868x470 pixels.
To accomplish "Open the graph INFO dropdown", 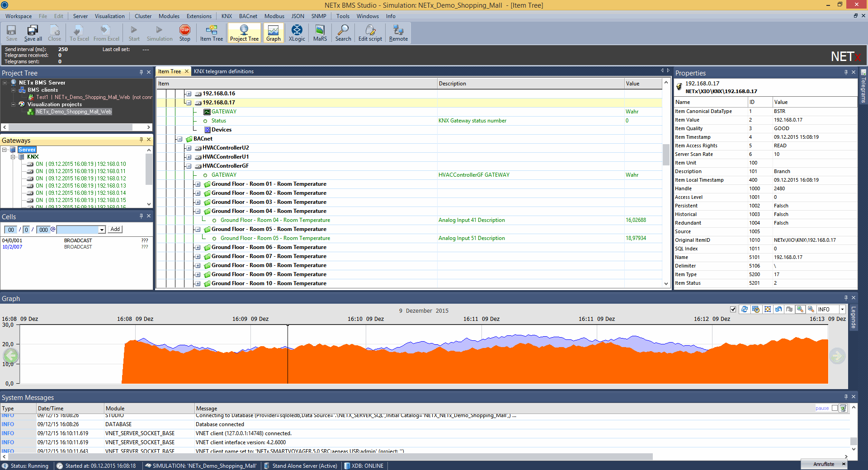I will [x=842, y=310].
